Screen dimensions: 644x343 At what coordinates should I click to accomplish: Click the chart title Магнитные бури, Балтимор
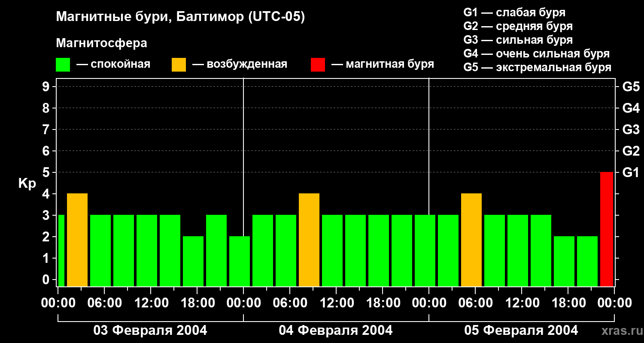[x=180, y=17]
